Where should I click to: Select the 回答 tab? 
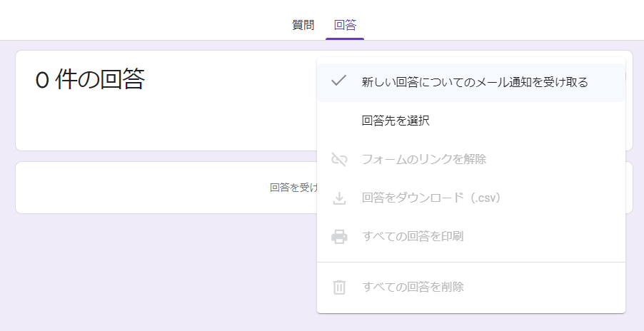[345, 26]
